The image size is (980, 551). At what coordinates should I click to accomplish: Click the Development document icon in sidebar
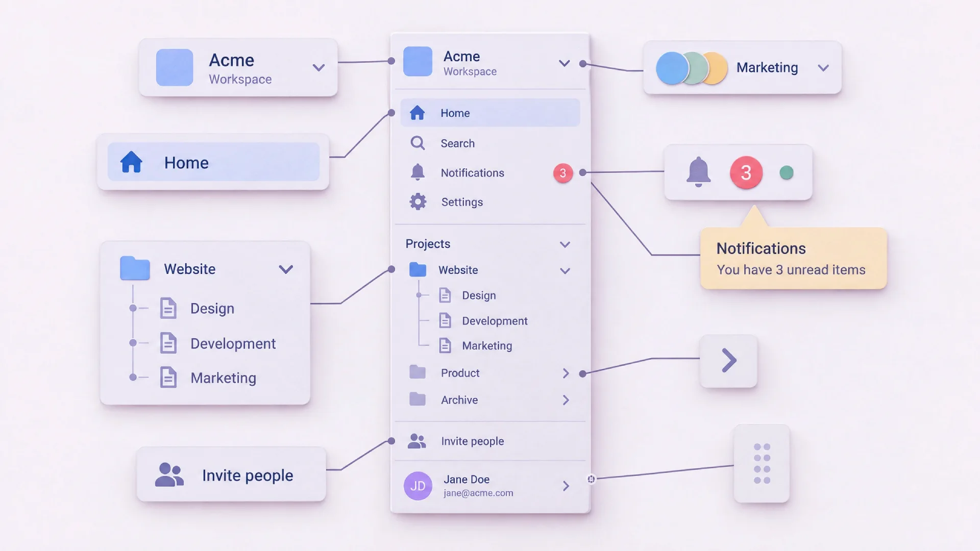(445, 320)
